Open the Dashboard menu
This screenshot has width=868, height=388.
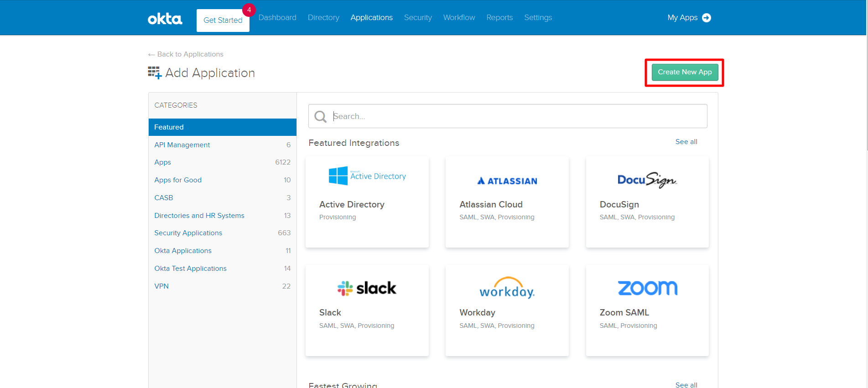[x=277, y=18]
